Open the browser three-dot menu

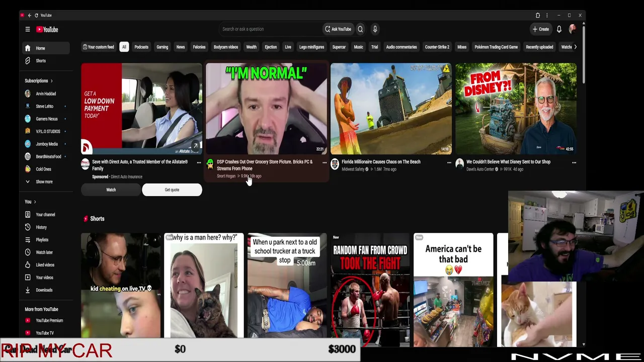point(547,16)
